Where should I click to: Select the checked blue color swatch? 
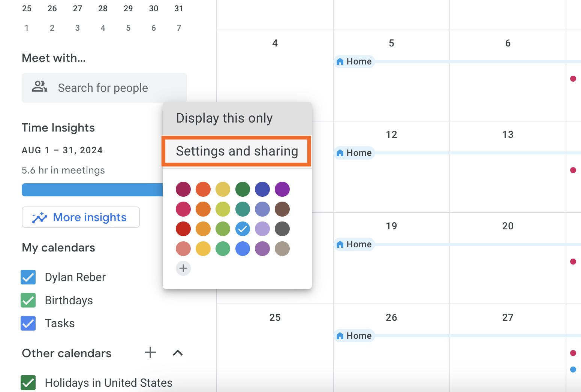243,229
